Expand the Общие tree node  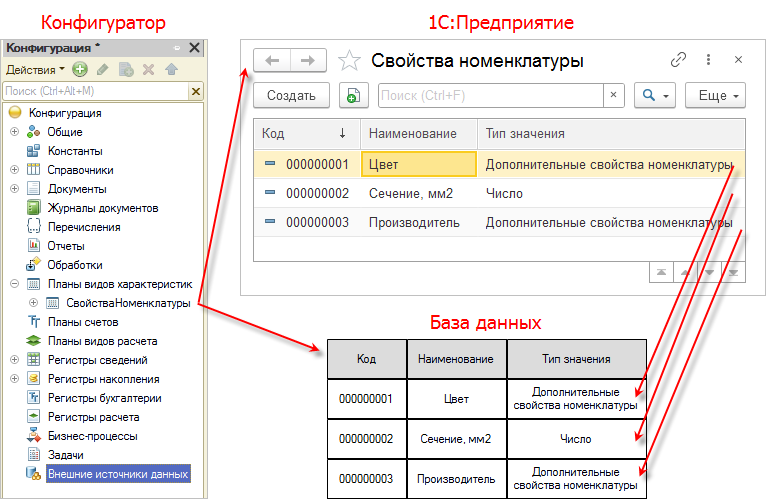pos(15,131)
